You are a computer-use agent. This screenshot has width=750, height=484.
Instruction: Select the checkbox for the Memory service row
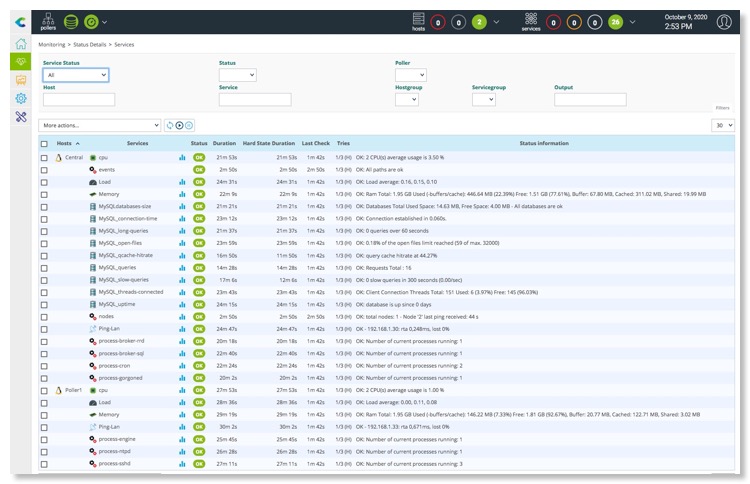43,194
